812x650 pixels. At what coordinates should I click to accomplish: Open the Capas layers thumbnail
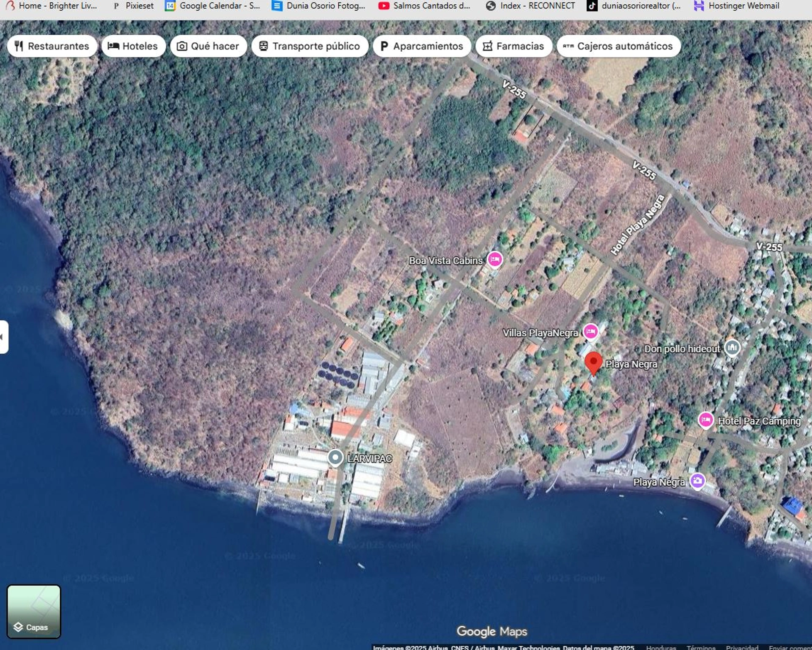(x=34, y=611)
